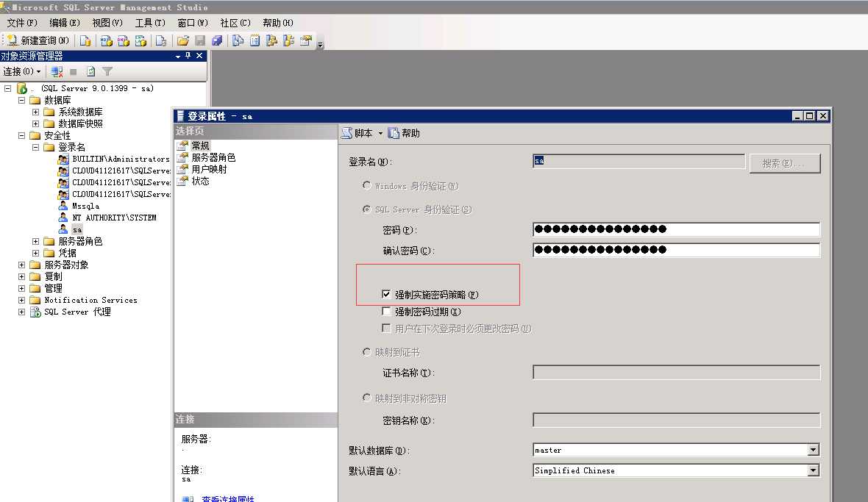Open the 连接 (Connect) dropdown in Object Explorer
Viewport: 868px width, 502px height.
click(22, 71)
